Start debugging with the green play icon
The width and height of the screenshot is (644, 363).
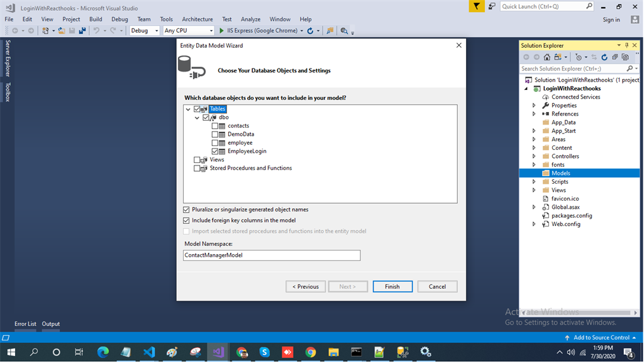point(222,31)
